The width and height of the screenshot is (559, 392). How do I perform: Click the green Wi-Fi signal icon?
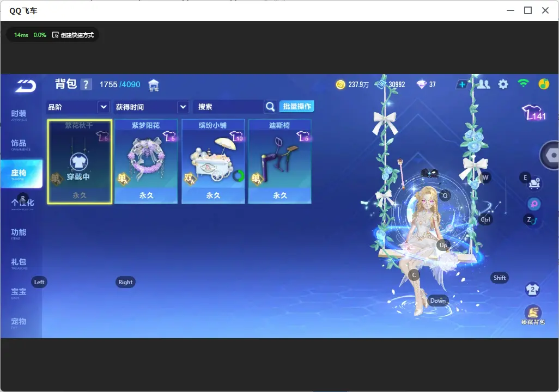pos(523,84)
